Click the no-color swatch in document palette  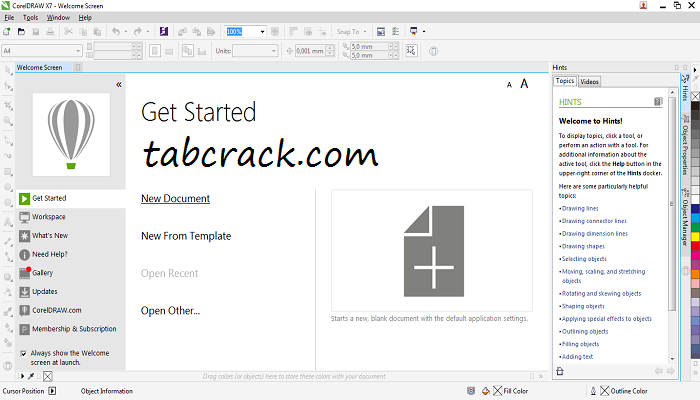(x=48, y=376)
